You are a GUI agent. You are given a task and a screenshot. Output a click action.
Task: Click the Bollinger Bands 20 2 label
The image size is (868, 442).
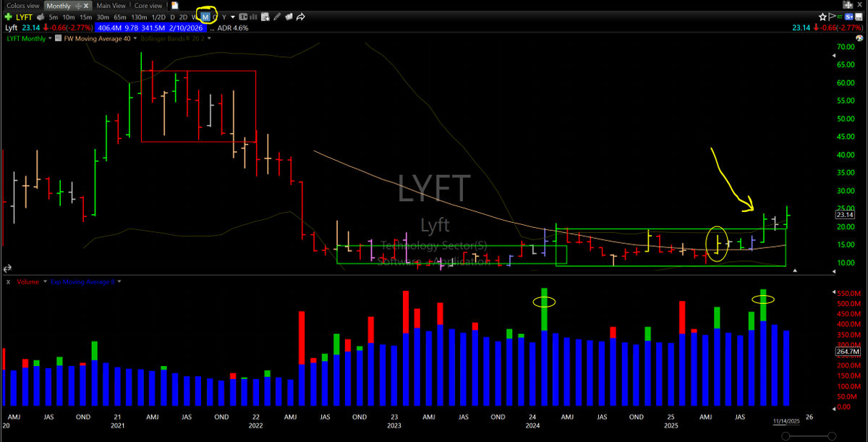[x=172, y=39]
